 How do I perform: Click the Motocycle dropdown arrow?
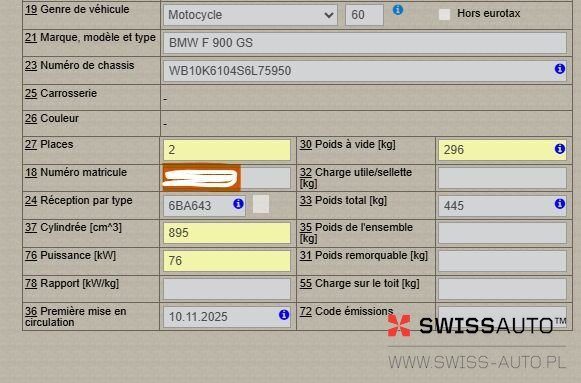[328, 15]
